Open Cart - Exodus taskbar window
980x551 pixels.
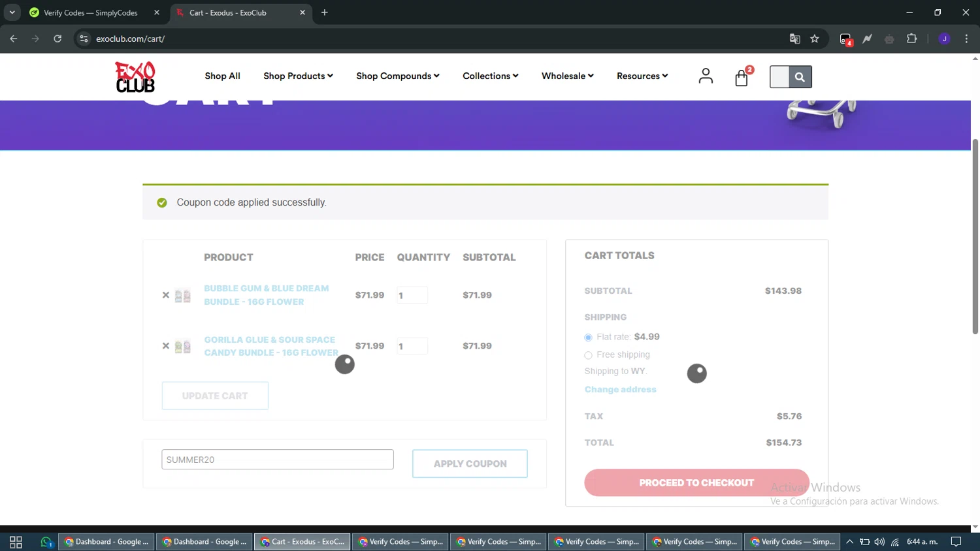pyautogui.click(x=302, y=542)
